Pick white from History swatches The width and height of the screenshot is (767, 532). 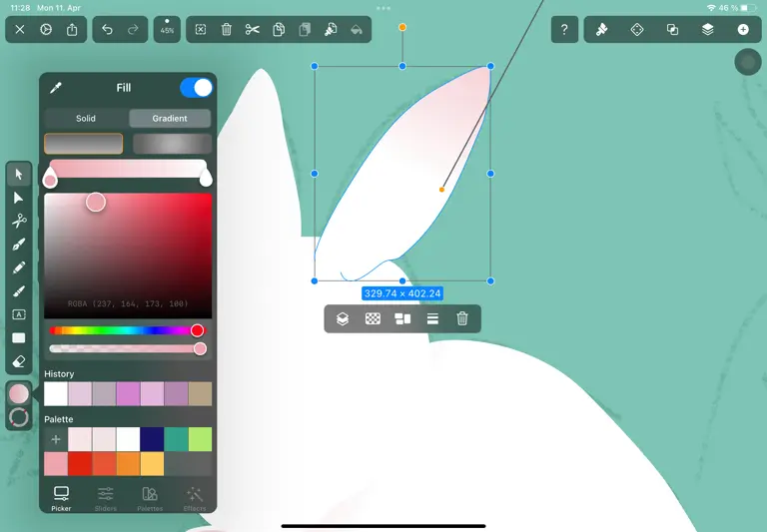point(56,394)
